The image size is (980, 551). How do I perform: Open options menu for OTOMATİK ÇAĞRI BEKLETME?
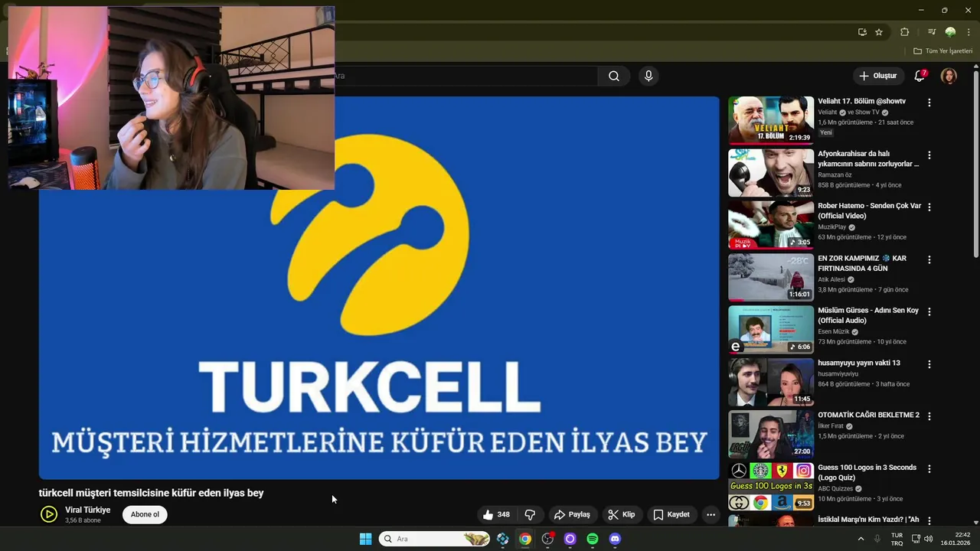929,416
